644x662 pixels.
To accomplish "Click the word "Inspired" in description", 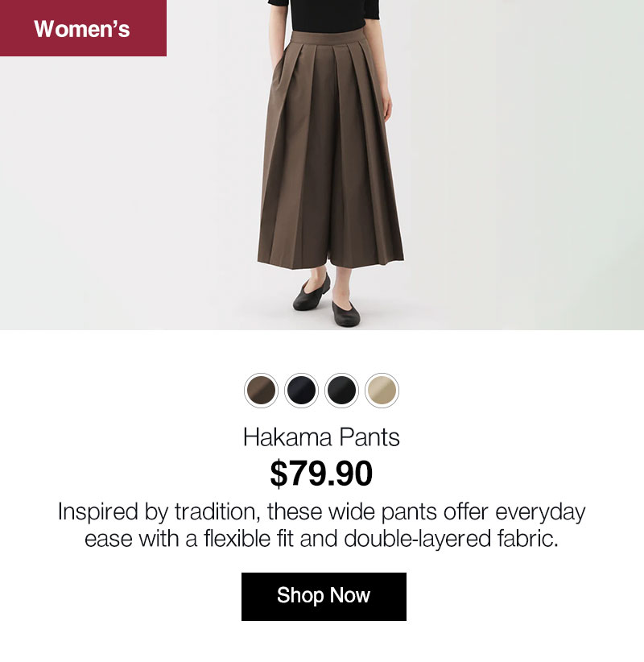I will pyautogui.click(x=98, y=512).
